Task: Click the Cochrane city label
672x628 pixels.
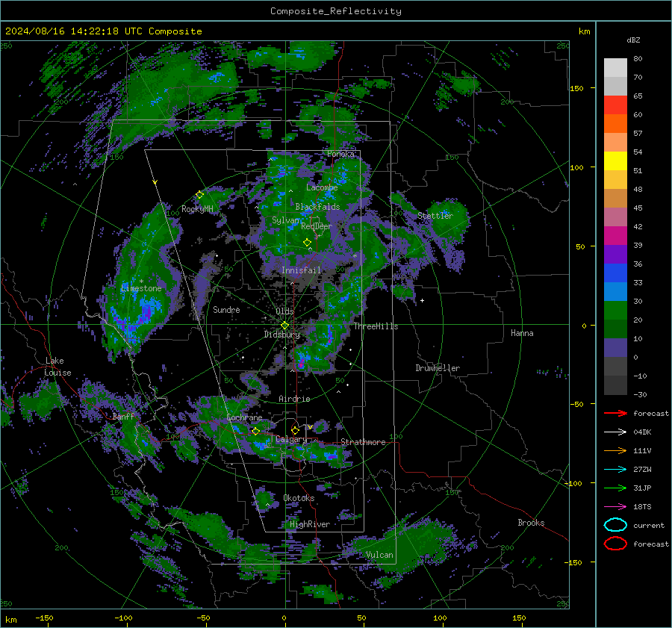Action: (x=244, y=417)
